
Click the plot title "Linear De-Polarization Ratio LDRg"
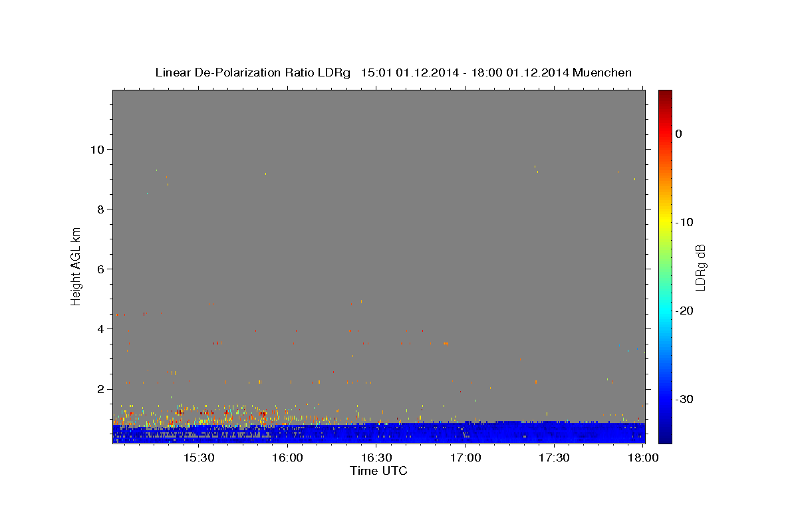tap(252, 72)
